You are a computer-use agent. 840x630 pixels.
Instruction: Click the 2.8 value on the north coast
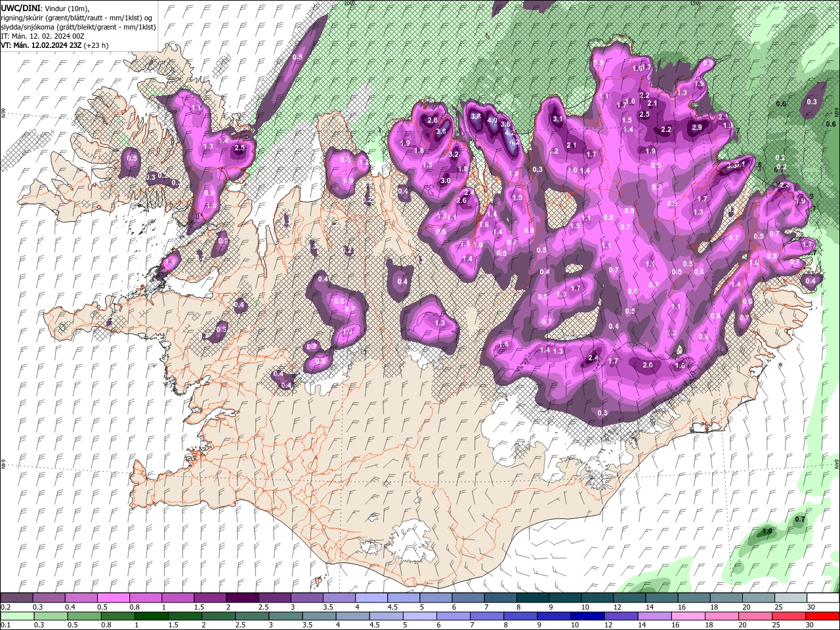(432, 120)
